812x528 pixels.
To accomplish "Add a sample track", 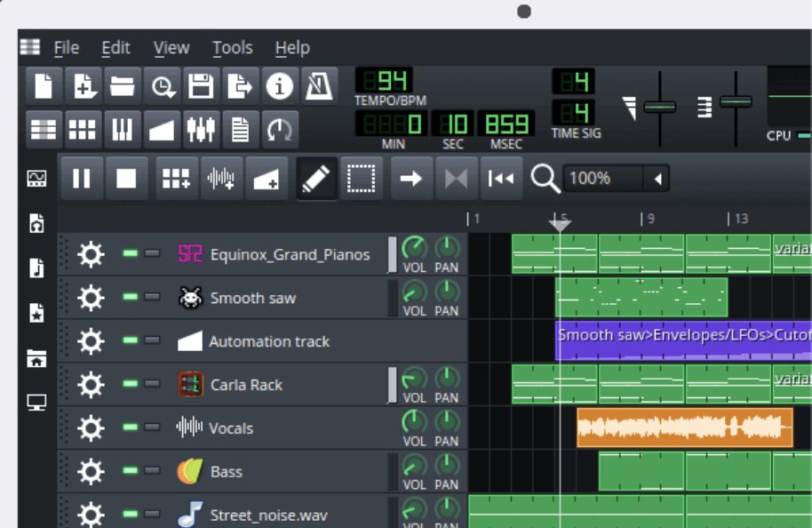I will [220, 179].
